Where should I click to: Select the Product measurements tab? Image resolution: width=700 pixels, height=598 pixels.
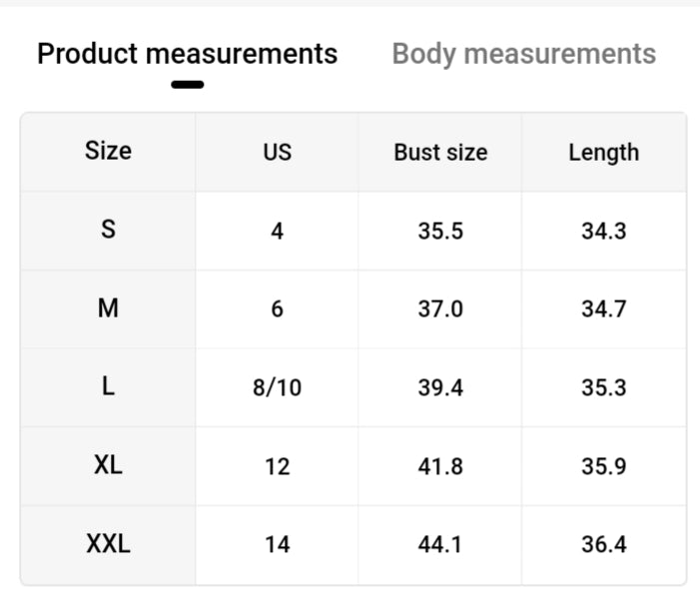point(187,54)
